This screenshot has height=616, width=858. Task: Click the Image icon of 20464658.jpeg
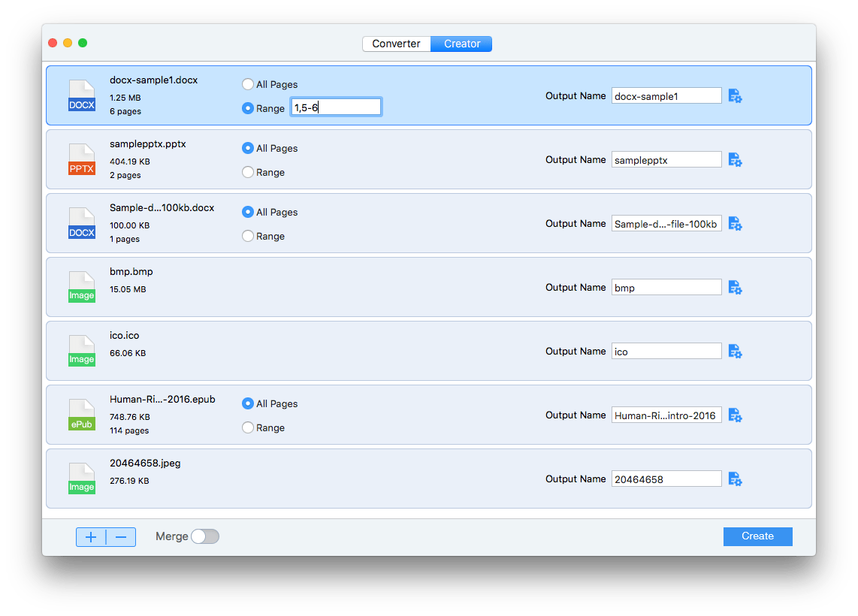click(x=82, y=479)
